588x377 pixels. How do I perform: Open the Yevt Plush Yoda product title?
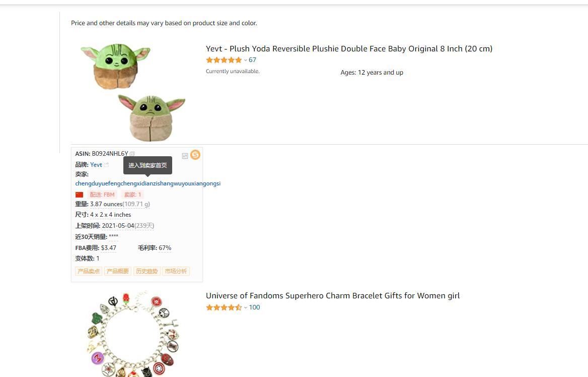tap(349, 49)
